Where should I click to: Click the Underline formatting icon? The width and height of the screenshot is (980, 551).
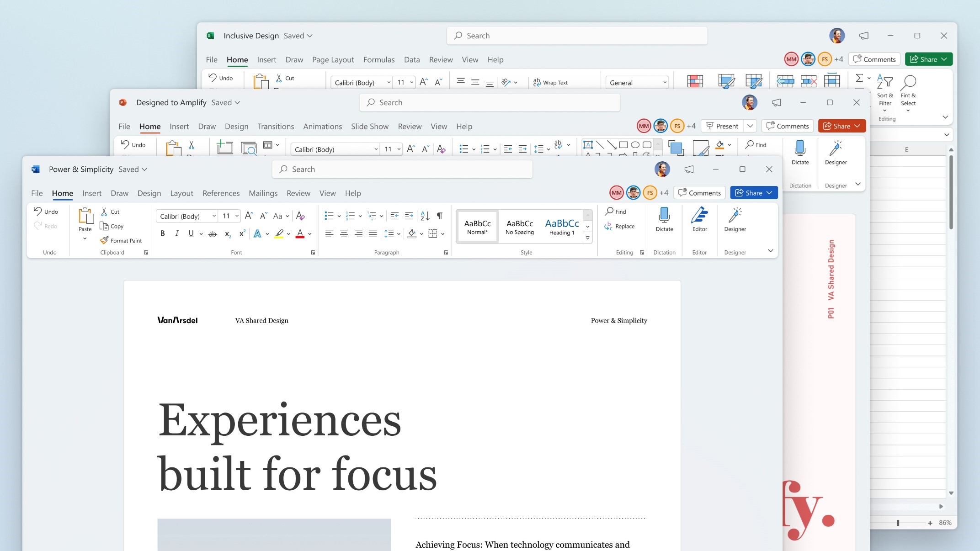[191, 233]
